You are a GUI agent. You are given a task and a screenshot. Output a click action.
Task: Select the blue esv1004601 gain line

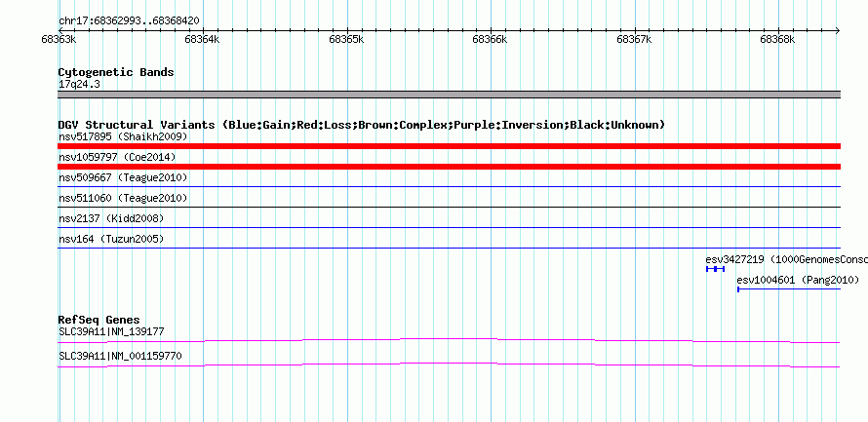(789, 288)
